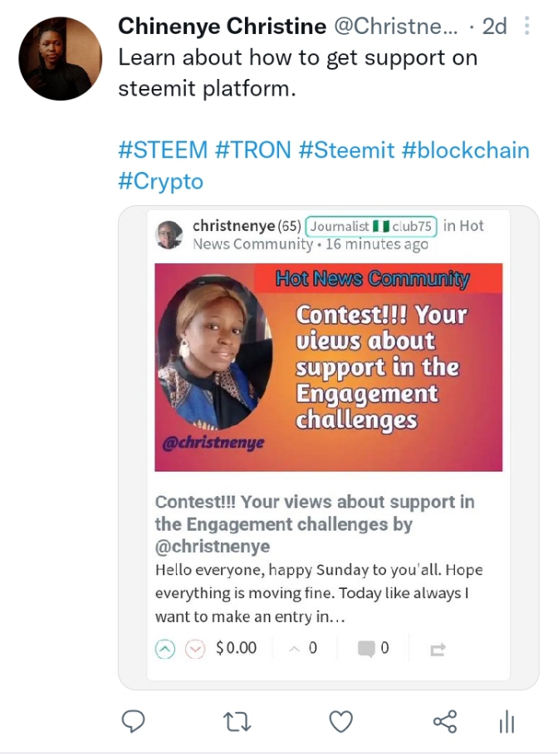This screenshot has width=558, height=756.
Task: Open the #Crypto hashtag link
Action: click(161, 181)
